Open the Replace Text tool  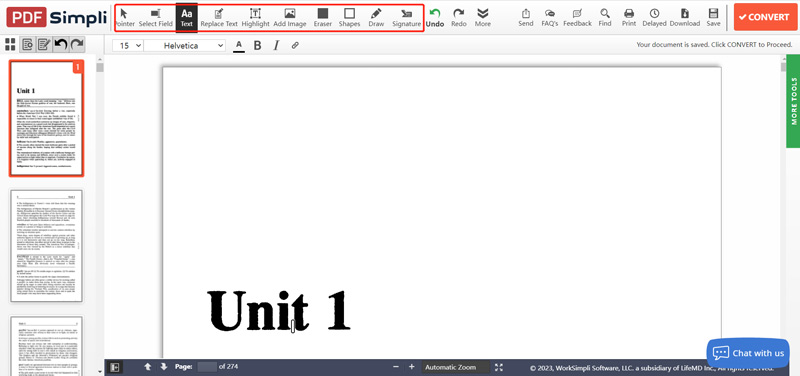click(x=219, y=17)
